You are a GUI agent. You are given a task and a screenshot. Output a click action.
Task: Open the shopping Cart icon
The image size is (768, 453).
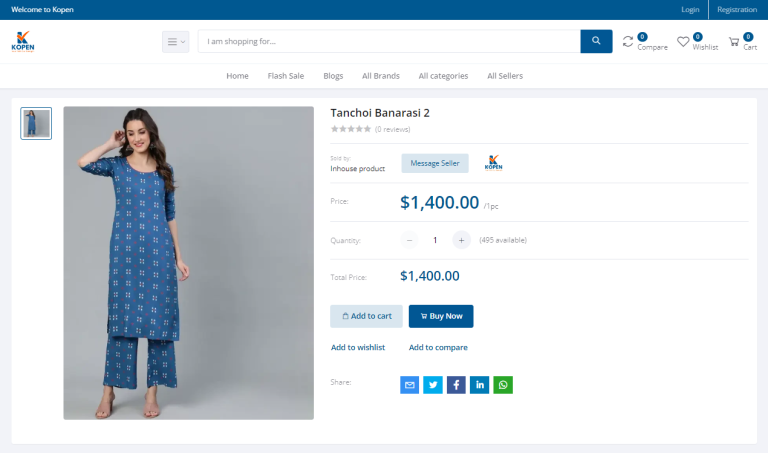tap(734, 42)
